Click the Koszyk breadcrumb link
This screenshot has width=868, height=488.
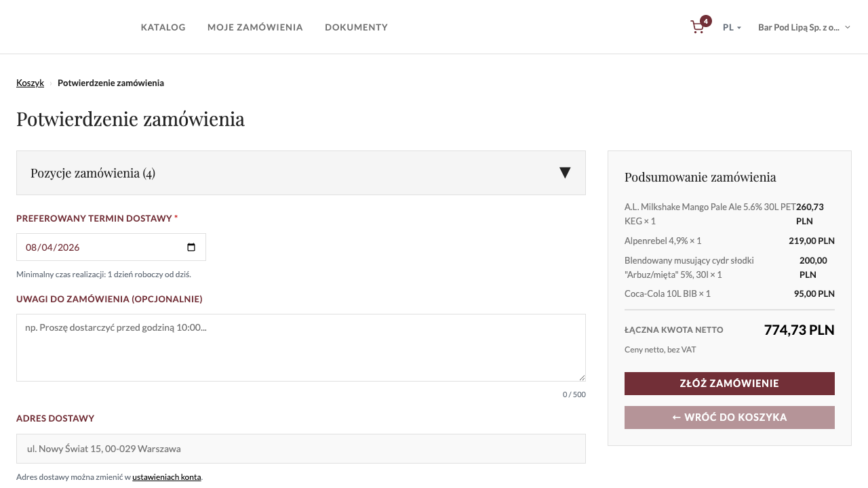30,83
